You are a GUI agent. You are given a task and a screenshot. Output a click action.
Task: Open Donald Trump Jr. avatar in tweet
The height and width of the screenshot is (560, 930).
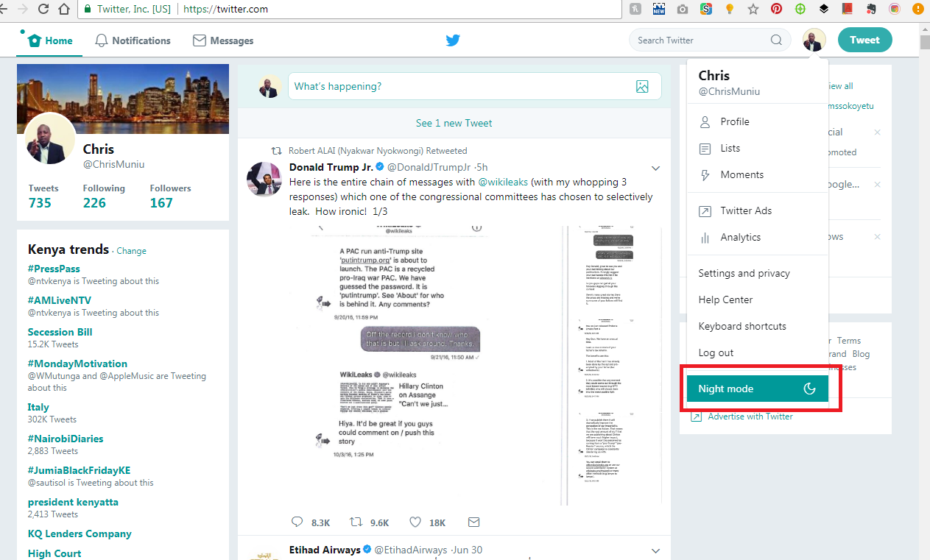(264, 179)
